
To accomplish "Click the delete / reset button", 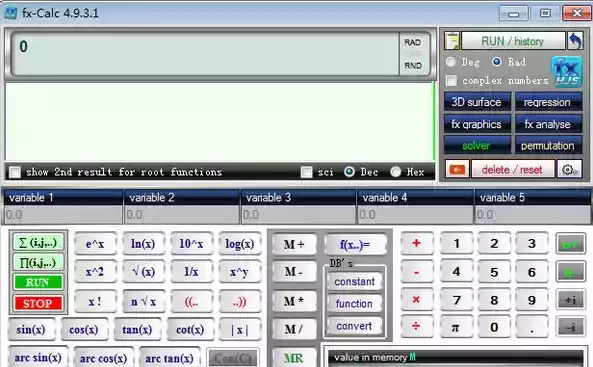I will [x=512, y=170].
